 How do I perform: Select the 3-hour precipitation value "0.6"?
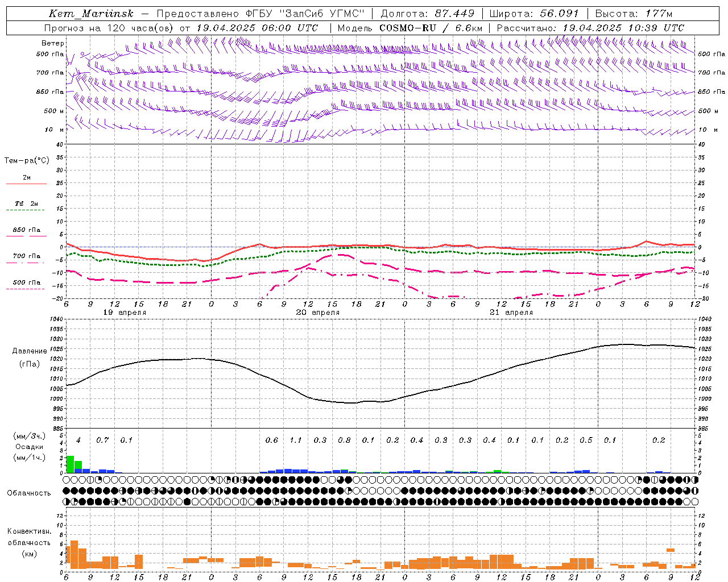pyautogui.click(x=272, y=440)
